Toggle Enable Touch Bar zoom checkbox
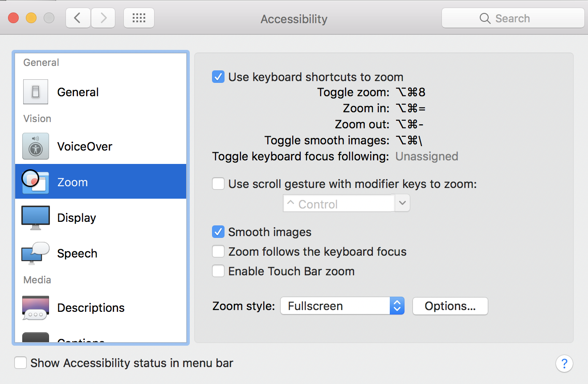This screenshot has height=384, width=588. click(x=218, y=271)
